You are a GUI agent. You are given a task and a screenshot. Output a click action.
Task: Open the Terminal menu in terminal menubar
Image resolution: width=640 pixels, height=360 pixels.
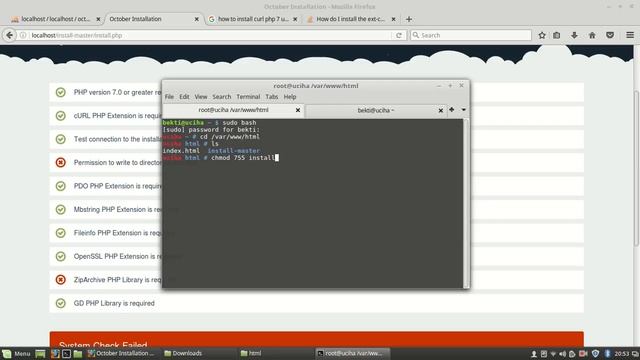(x=248, y=97)
